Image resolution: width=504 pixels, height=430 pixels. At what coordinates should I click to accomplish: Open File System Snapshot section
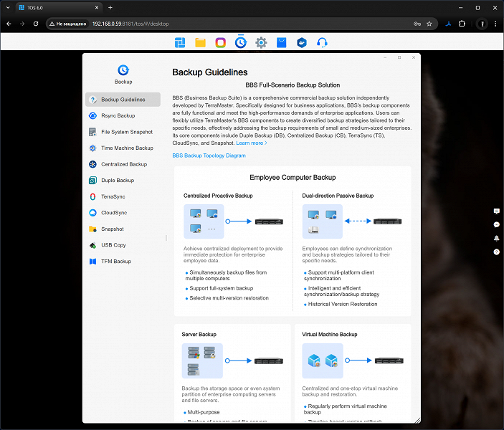[123, 132]
